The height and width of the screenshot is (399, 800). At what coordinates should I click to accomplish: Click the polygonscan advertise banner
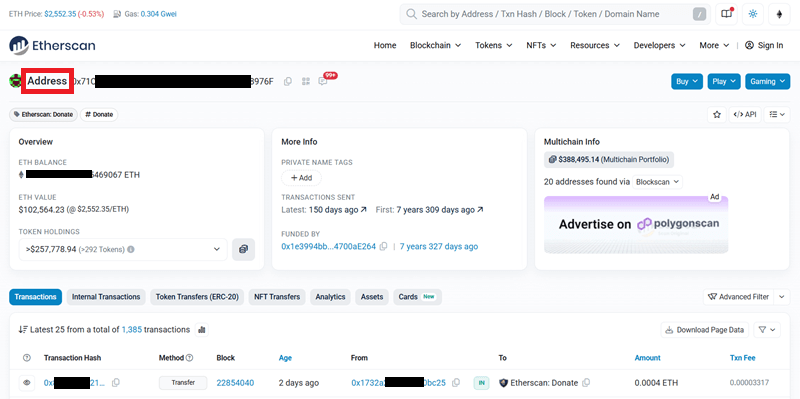(x=636, y=225)
